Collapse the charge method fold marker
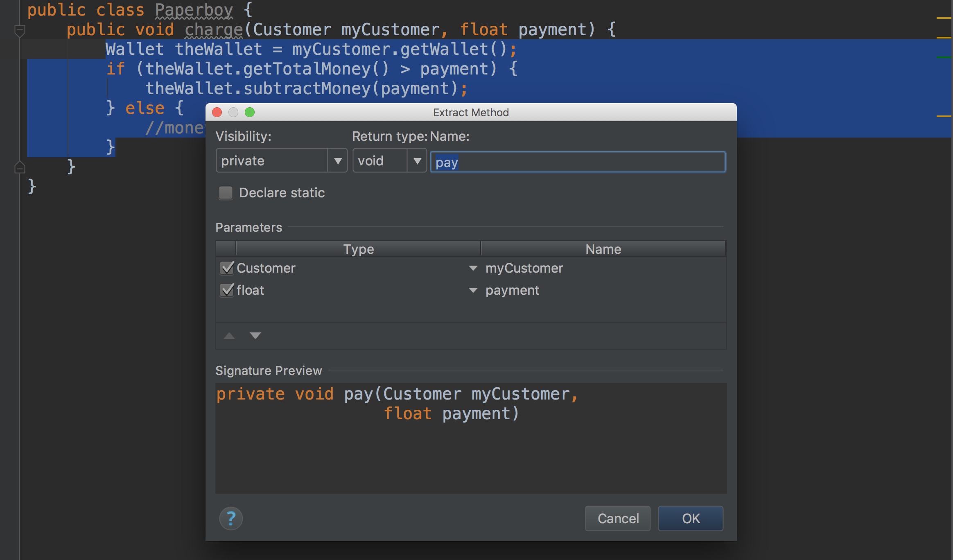Image resolution: width=953 pixels, height=560 pixels. tap(20, 30)
